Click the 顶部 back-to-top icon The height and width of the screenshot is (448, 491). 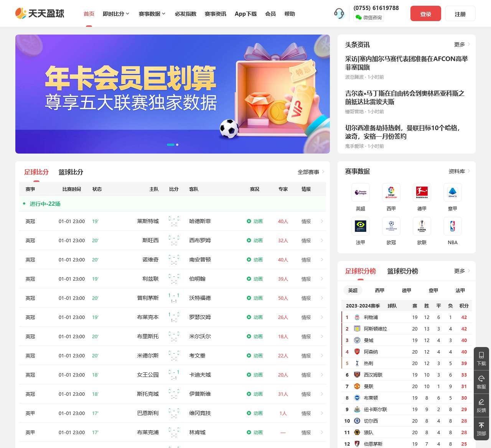[481, 425]
